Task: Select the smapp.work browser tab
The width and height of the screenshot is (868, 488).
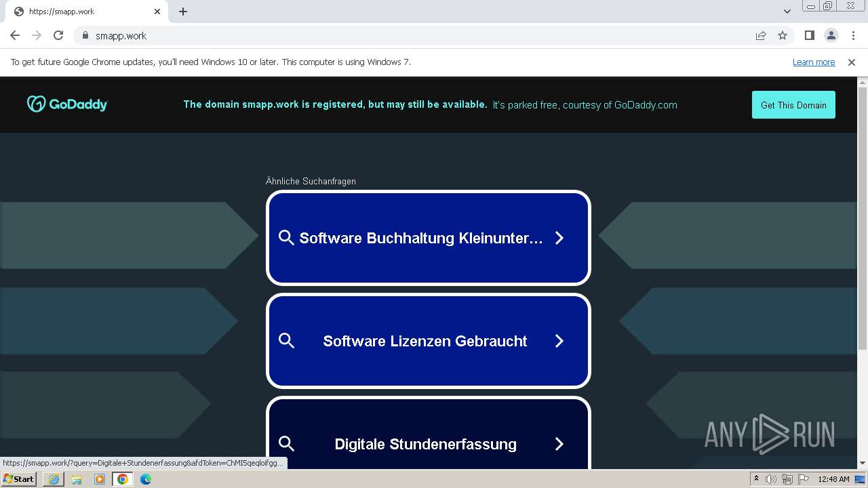Action: point(86,12)
